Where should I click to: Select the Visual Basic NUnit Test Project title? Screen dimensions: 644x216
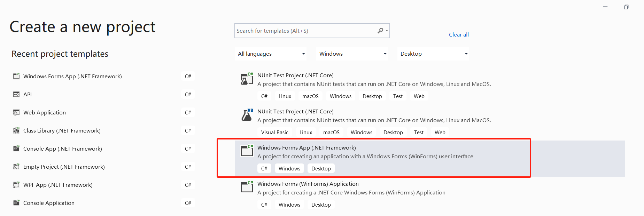[x=295, y=111]
